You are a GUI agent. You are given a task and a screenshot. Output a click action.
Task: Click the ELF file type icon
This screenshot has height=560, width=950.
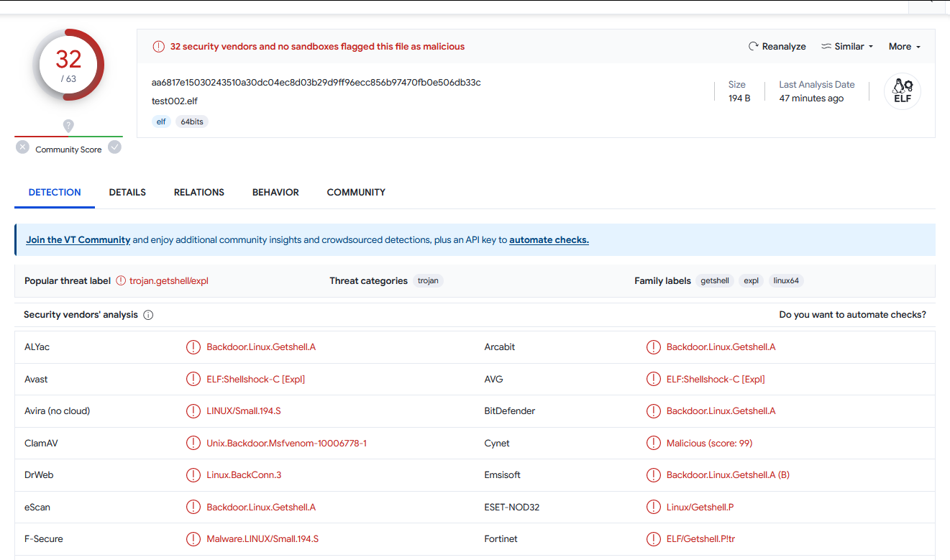tap(902, 92)
